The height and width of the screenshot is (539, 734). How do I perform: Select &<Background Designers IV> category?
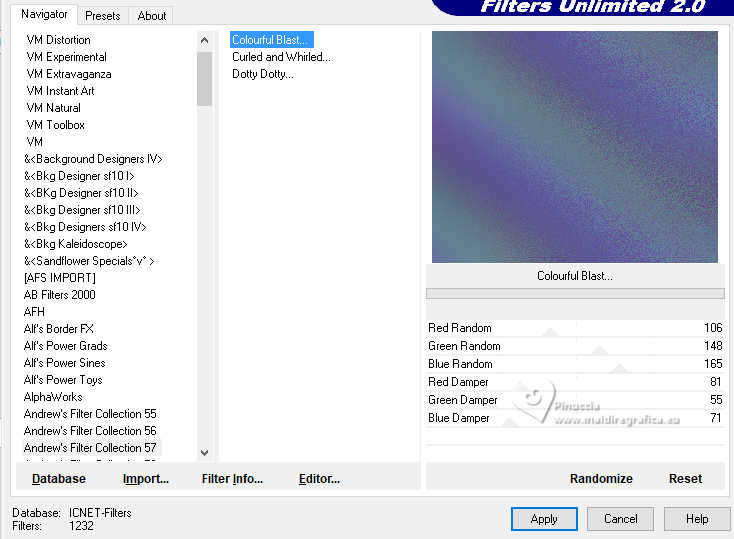point(93,159)
